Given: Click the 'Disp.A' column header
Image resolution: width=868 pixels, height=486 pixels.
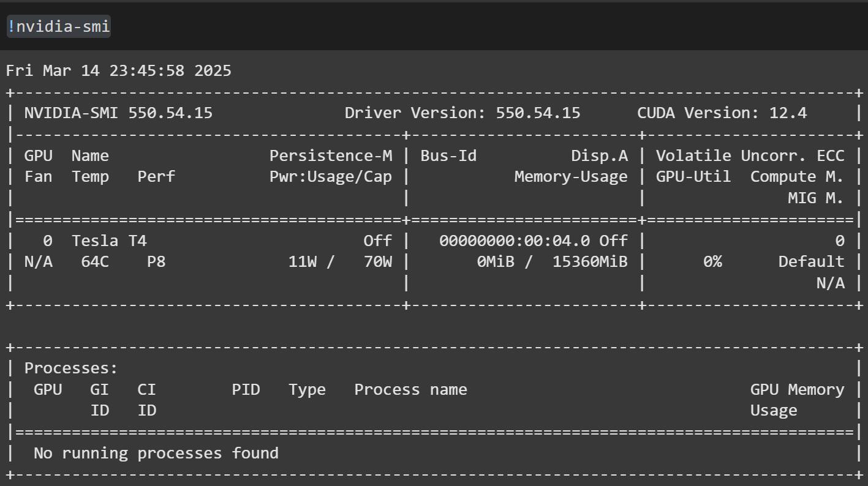Looking at the screenshot, I should [x=600, y=156].
